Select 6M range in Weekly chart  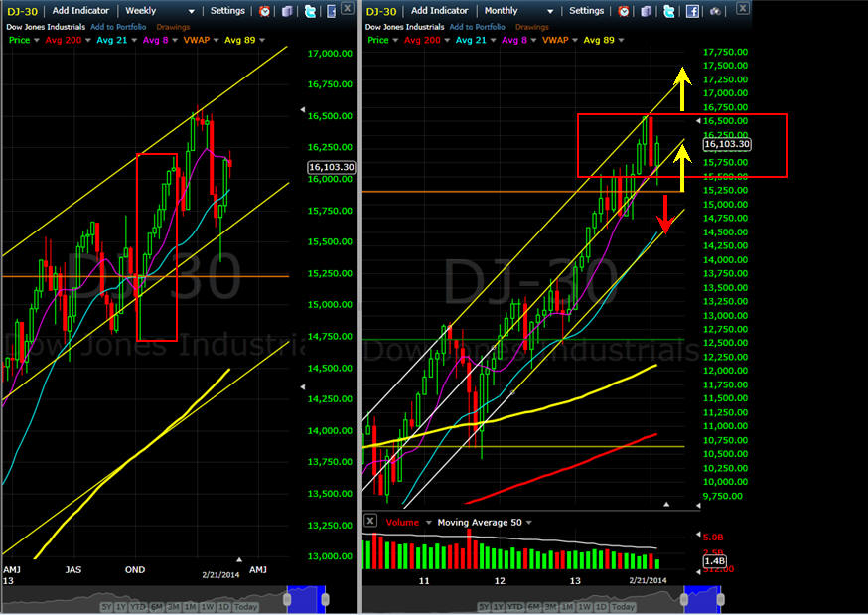[156, 607]
